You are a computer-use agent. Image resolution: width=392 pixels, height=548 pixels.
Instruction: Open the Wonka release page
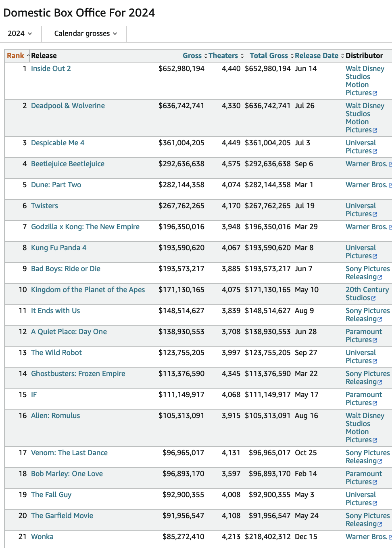(x=42, y=537)
